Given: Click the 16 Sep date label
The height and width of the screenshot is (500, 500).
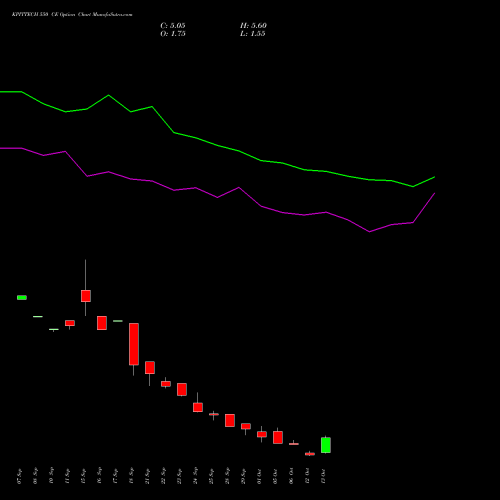Looking at the screenshot, I should tap(99, 476).
